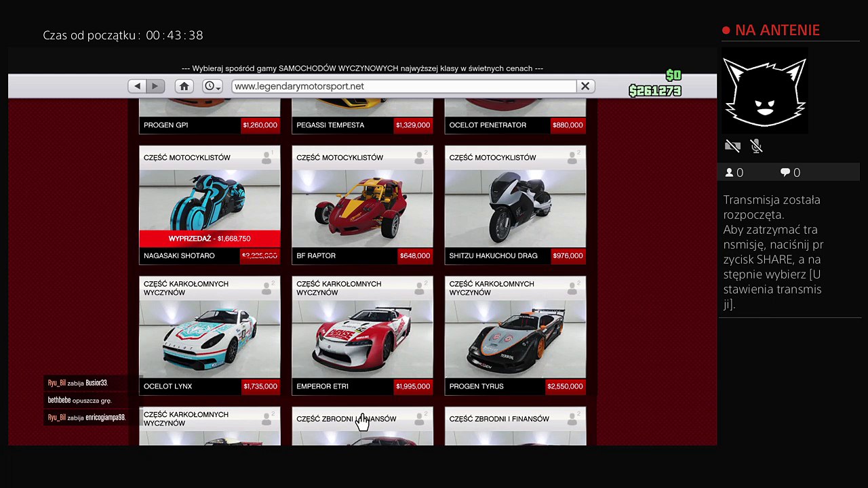Expand the browser history clock dropdown
Screen dimensions: 868x488
click(212, 86)
